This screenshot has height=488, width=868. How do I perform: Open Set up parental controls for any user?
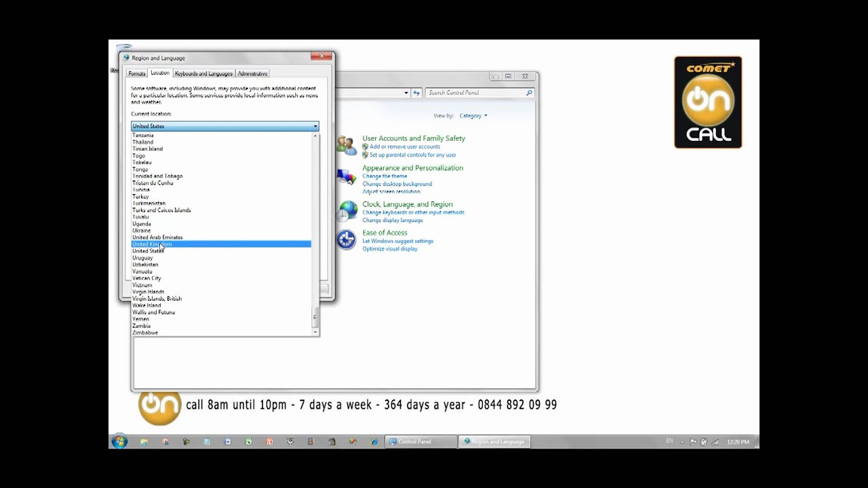pos(413,155)
